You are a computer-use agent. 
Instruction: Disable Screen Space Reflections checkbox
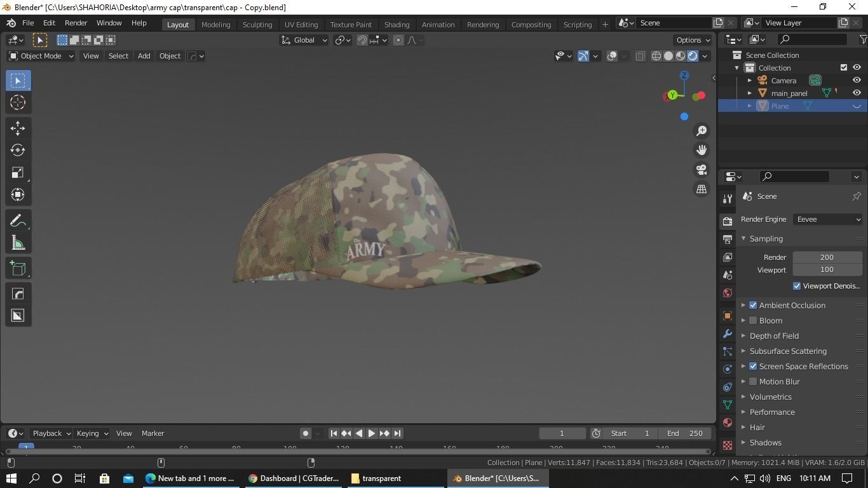tap(753, 366)
